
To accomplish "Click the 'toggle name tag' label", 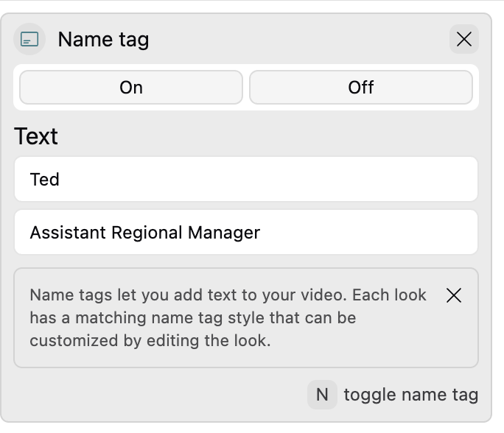I will click(x=410, y=395).
